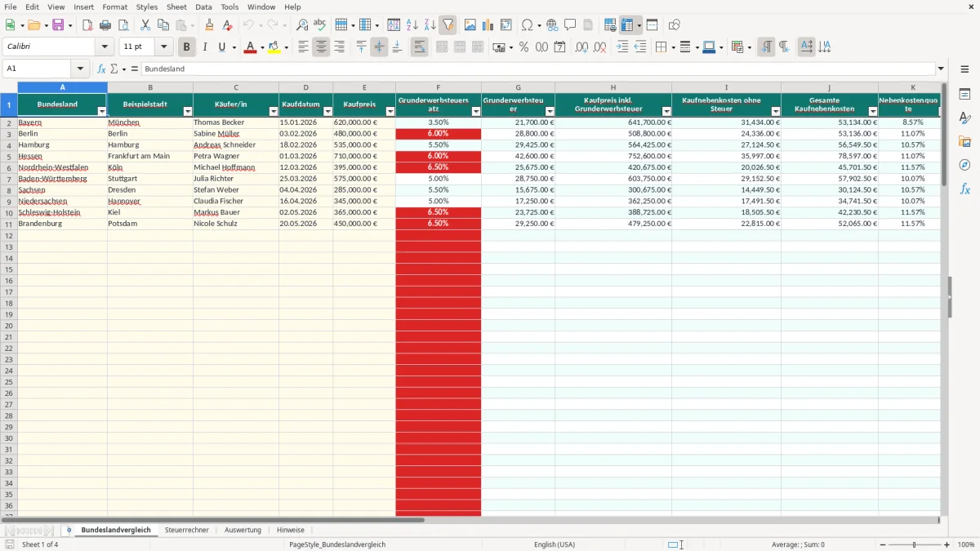Open the Sheet menu

click(176, 7)
